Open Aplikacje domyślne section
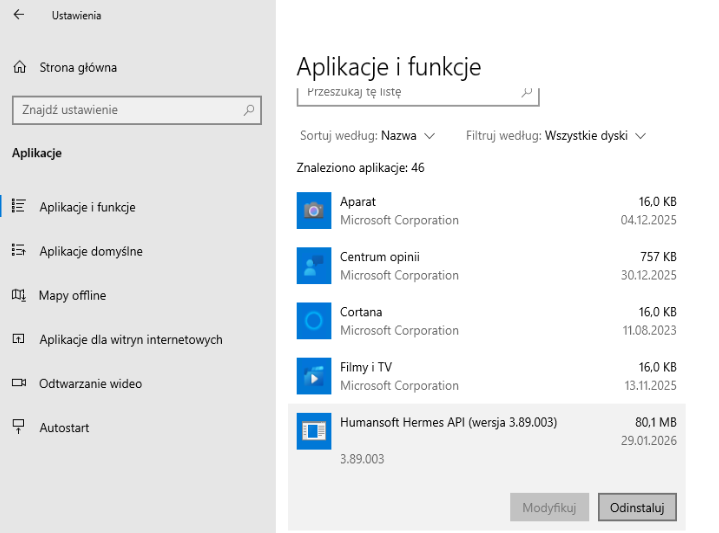Viewport: 719px width, 533px height. tap(90, 251)
